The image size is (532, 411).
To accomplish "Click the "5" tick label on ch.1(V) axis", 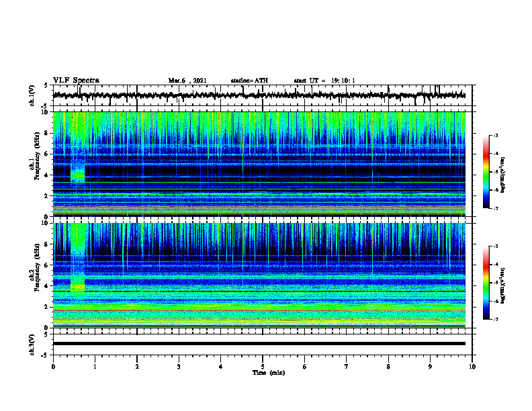I will (46, 86).
